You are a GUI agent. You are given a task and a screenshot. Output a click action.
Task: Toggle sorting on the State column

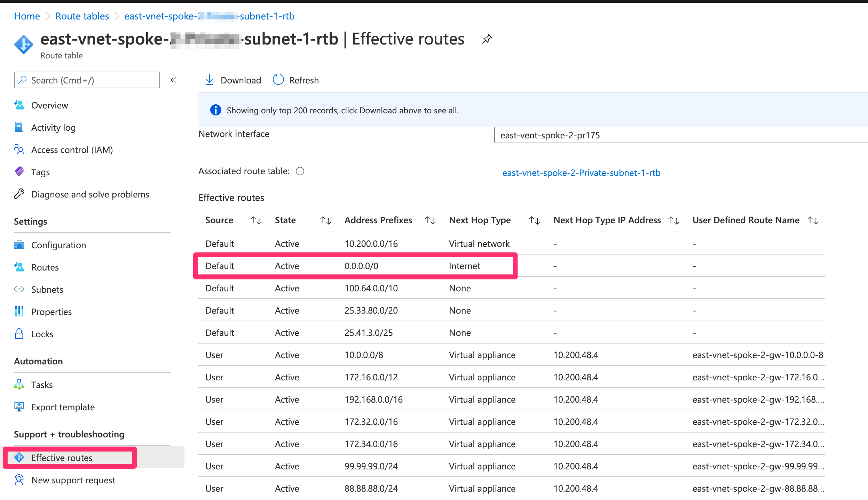tap(325, 220)
